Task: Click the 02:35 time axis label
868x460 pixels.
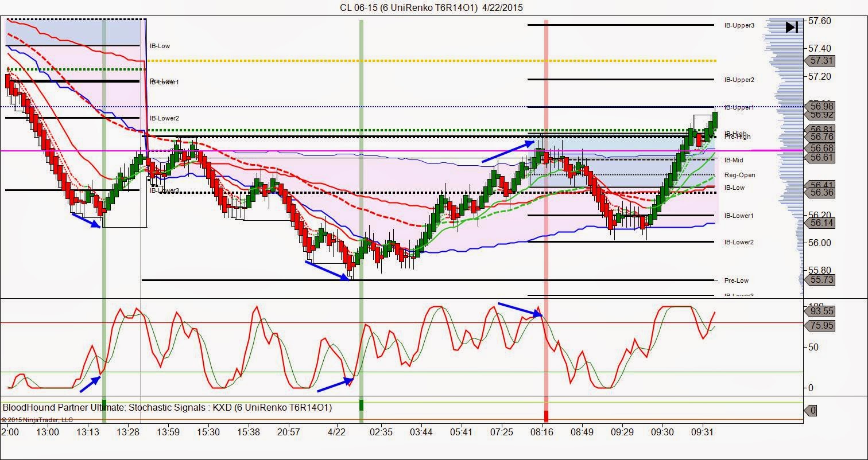Action: coord(381,432)
